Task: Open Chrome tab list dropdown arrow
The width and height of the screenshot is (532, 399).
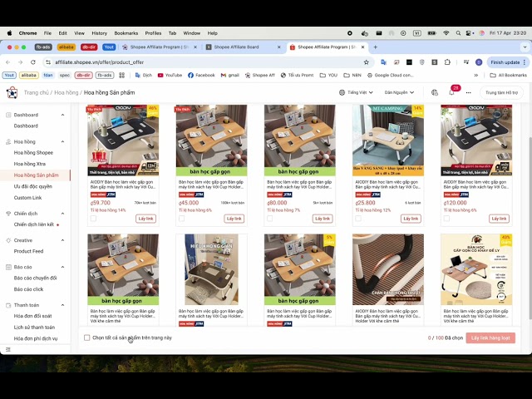Action: point(525,47)
